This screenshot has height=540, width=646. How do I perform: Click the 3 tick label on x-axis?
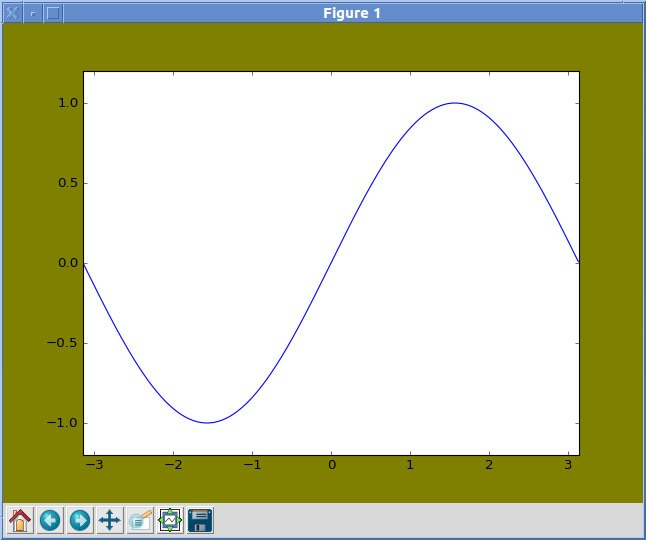click(x=568, y=465)
